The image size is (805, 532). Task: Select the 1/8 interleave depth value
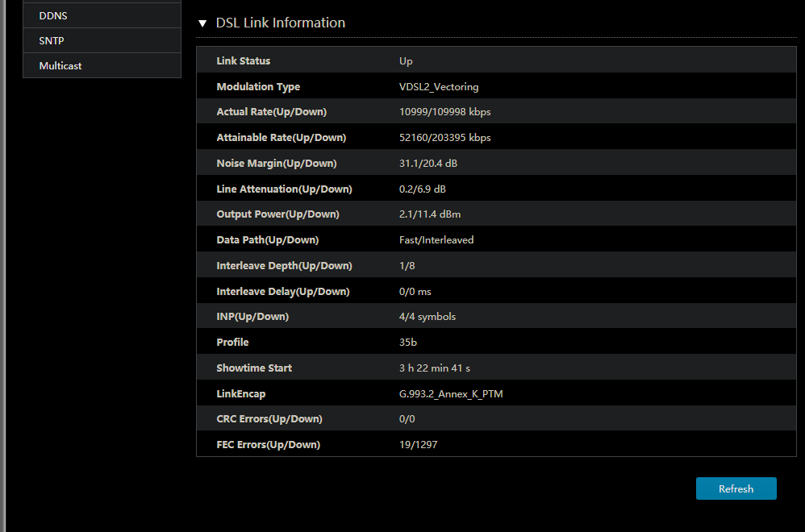407,266
